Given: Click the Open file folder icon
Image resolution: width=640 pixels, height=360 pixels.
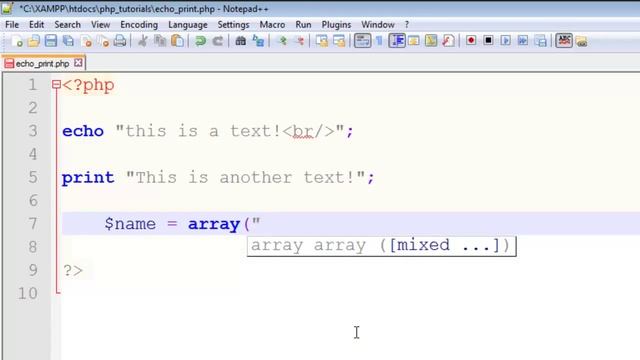Looking at the screenshot, I should pos(34,41).
